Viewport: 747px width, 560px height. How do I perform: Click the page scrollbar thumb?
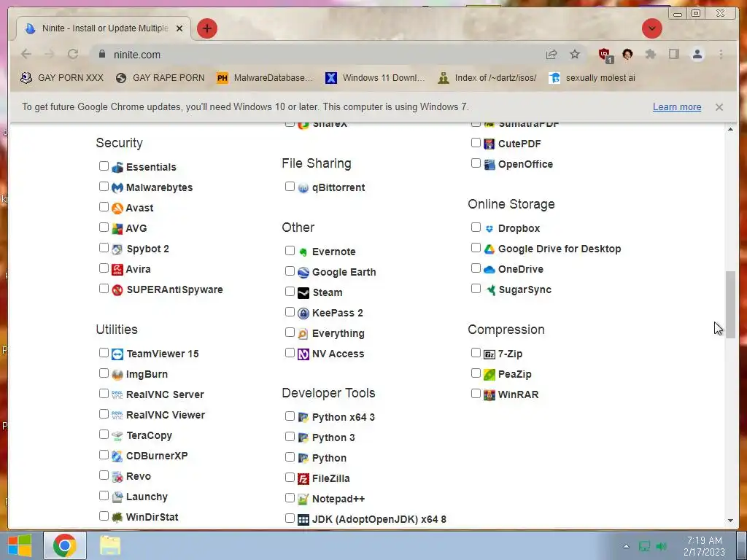click(730, 305)
